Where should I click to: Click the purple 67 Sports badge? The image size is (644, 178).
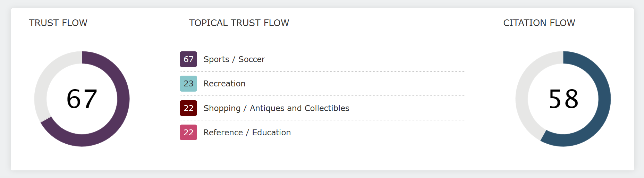coord(188,59)
